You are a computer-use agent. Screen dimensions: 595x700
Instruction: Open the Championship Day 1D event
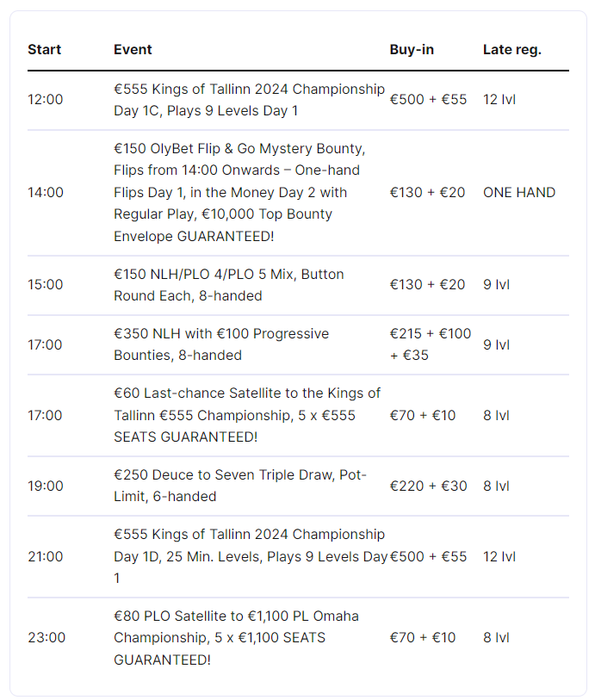pyautogui.click(x=250, y=556)
